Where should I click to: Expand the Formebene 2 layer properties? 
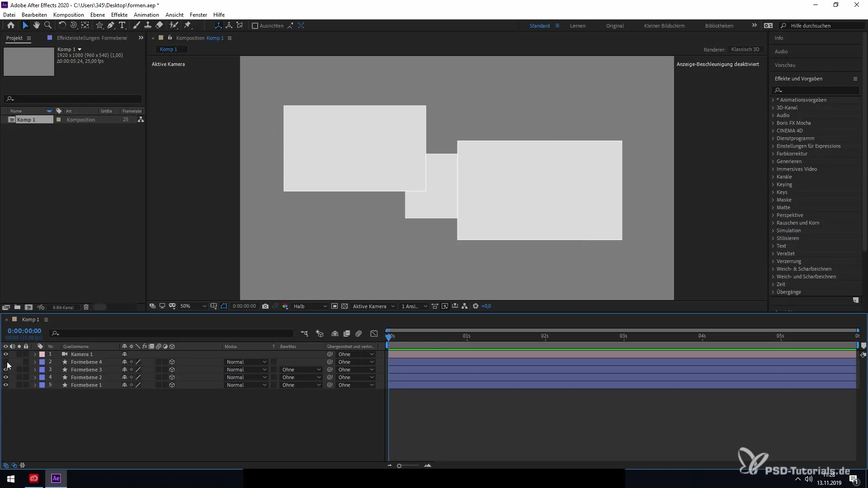click(35, 377)
